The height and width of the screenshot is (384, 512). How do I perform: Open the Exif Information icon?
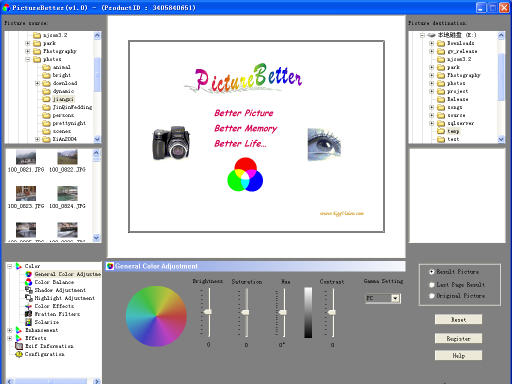pos(19,346)
